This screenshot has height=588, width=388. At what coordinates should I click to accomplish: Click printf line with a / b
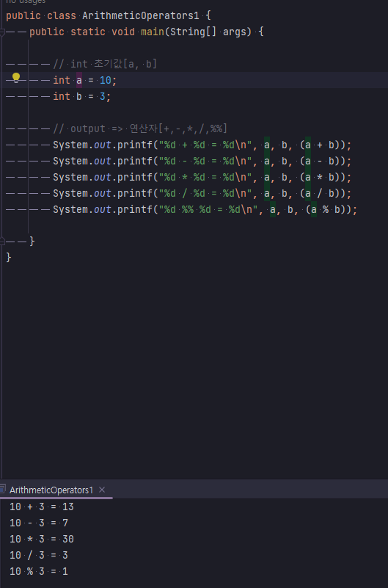[202, 193]
